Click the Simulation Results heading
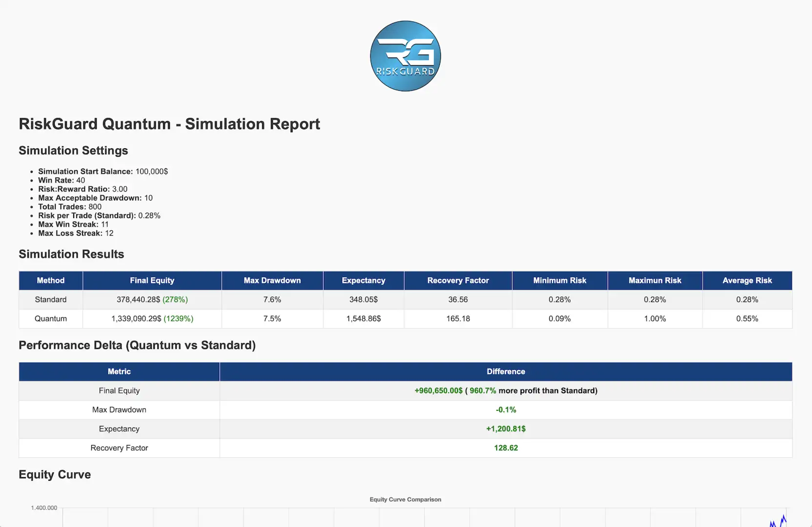 (71, 254)
